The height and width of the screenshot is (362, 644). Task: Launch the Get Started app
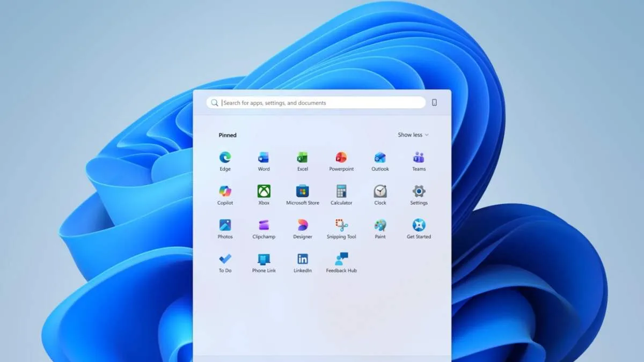(x=419, y=229)
